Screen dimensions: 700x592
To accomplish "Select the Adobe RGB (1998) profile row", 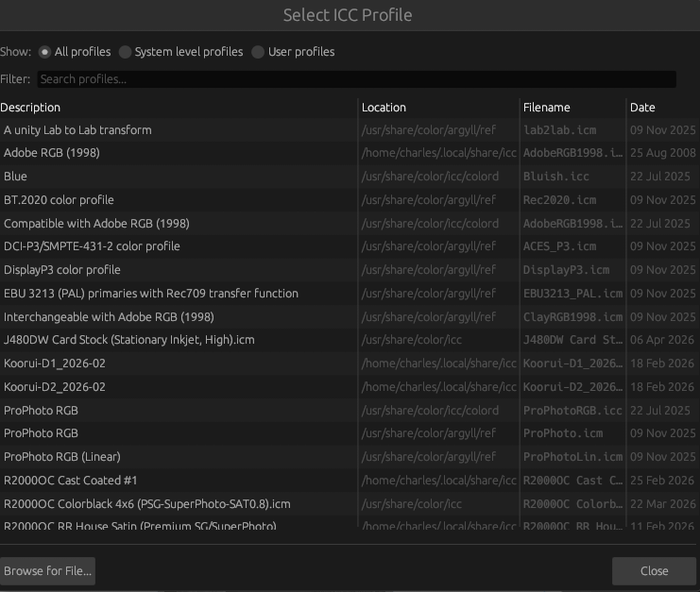I will [x=52, y=153].
